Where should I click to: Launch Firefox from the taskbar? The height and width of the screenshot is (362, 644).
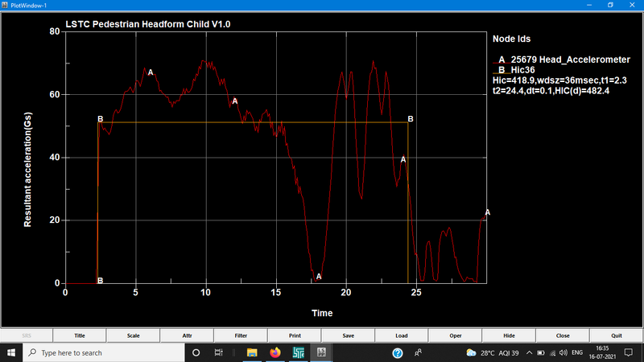[275, 352]
